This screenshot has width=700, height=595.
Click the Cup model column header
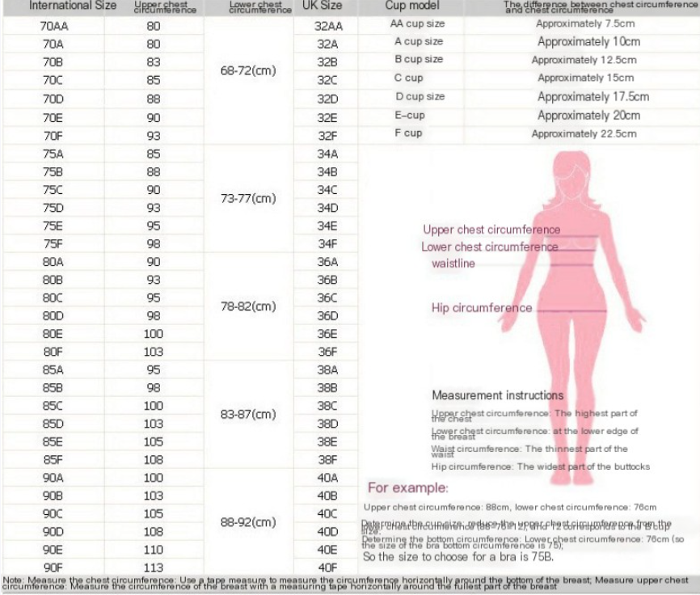coord(412,6)
